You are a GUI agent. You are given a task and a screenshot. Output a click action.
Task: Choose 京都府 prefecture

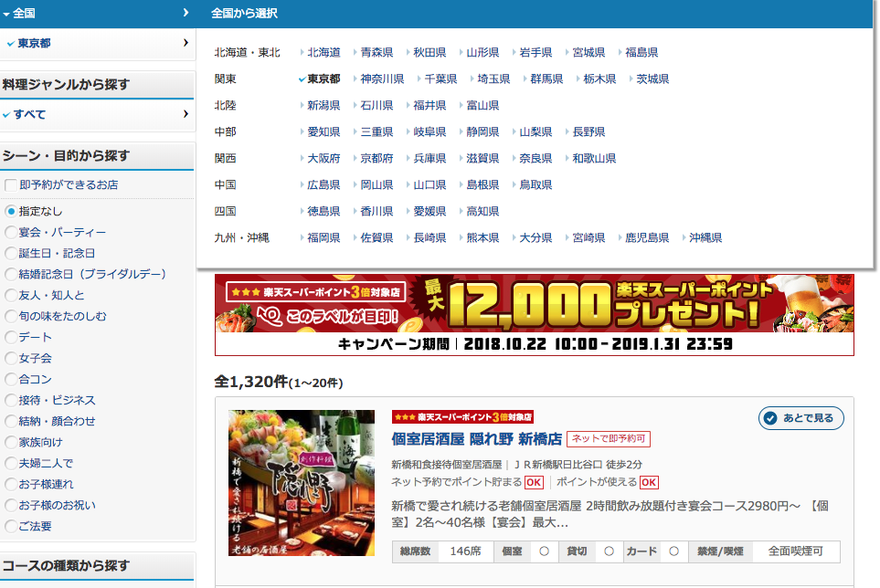tap(376, 159)
